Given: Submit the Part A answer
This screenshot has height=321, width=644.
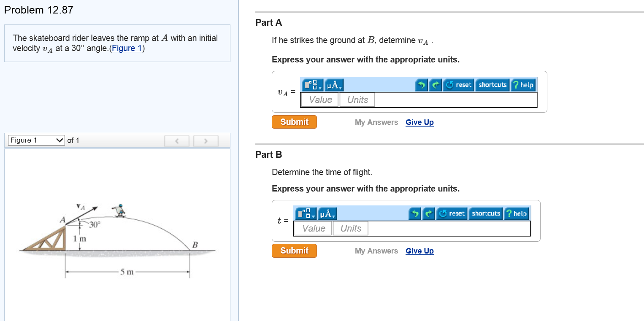Looking at the screenshot, I should [294, 122].
